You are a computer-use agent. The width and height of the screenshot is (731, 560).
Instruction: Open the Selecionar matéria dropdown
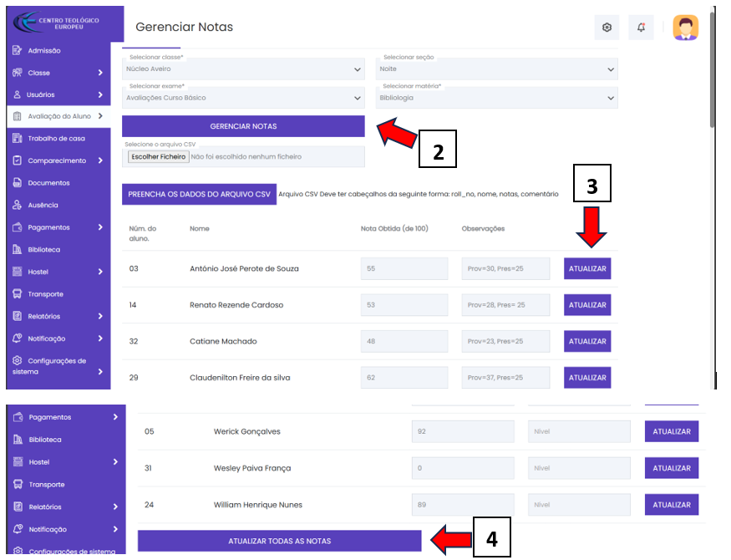click(x=496, y=97)
